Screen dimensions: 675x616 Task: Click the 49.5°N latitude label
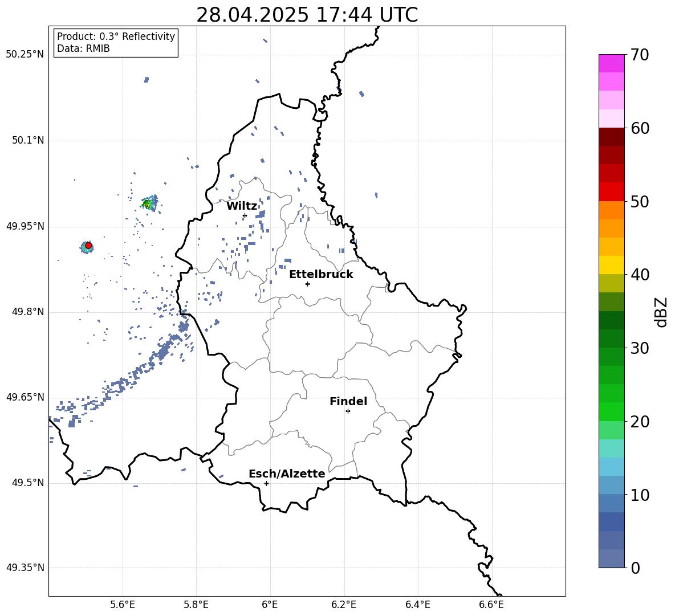tap(28, 483)
